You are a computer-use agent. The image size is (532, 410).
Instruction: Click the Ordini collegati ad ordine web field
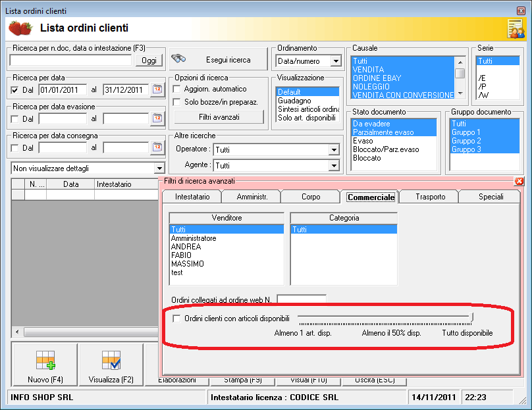[302, 299]
